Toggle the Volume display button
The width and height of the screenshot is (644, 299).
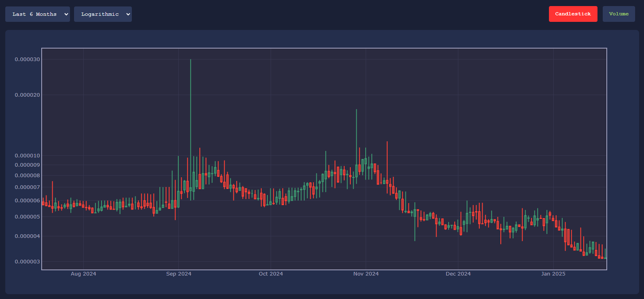[x=619, y=14]
